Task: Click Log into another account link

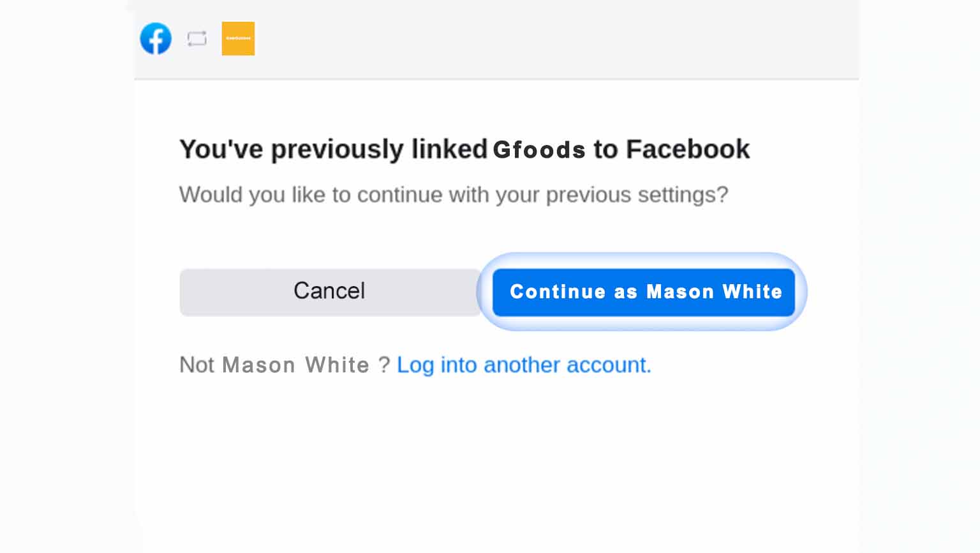Action: point(524,365)
